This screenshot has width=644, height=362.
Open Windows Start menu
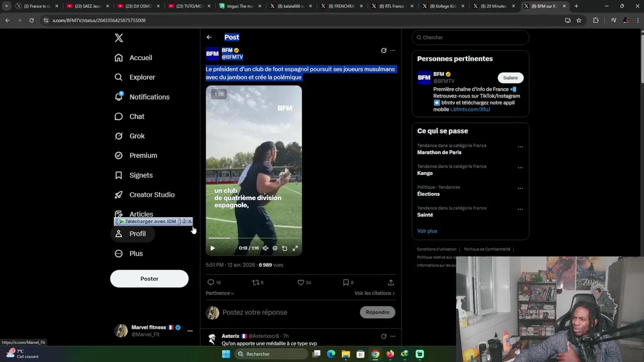tap(226, 354)
